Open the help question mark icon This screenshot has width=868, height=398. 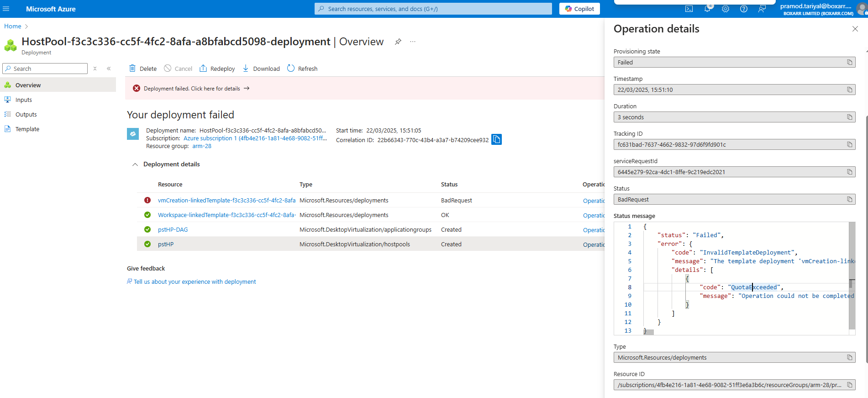point(744,9)
